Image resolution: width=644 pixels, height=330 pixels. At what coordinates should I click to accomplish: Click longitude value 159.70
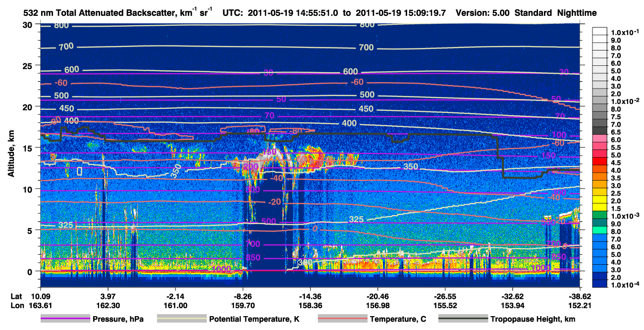[x=243, y=306]
